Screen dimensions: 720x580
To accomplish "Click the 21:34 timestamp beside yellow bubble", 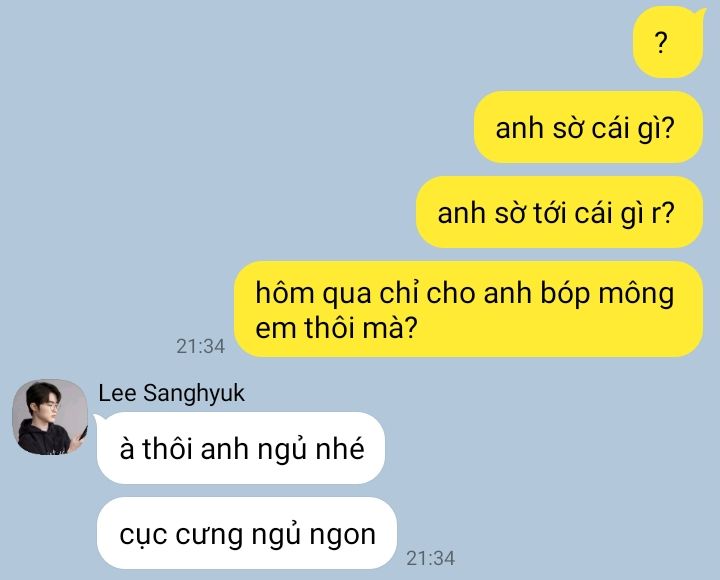I will [201, 346].
